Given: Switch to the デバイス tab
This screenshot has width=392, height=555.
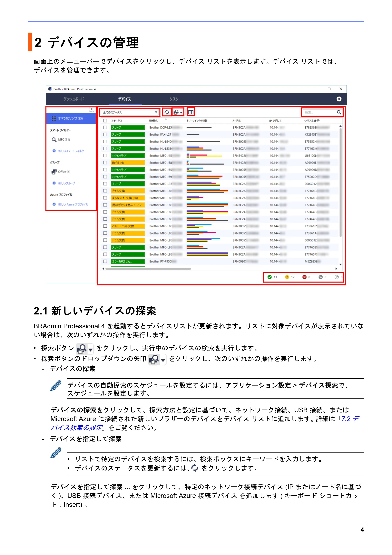Looking at the screenshot, I should coord(124,99).
